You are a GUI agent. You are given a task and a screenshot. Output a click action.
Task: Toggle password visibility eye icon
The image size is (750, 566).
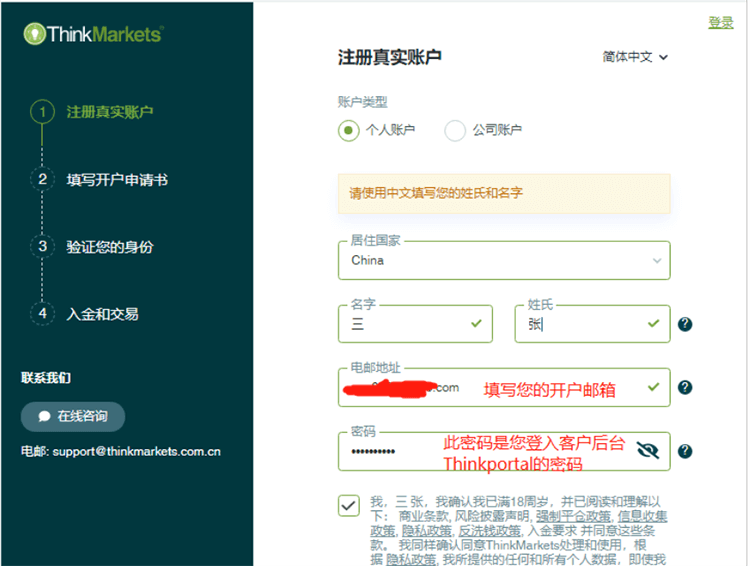click(x=648, y=450)
